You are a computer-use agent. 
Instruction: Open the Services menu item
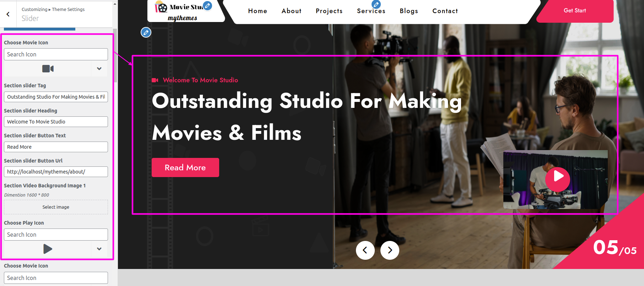click(x=371, y=11)
